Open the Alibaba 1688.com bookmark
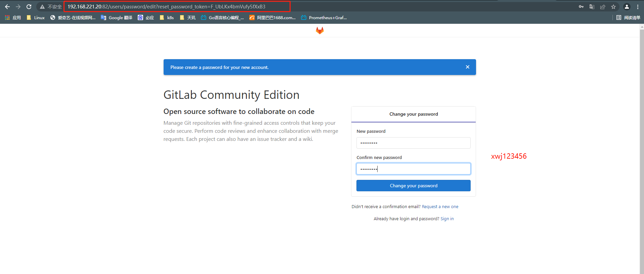 (x=272, y=17)
